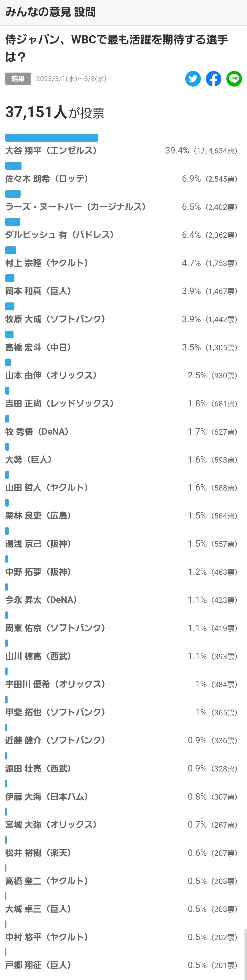The height and width of the screenshot is (980, 247).
Task: Click the 39.4% vote percentage
Action: (177, 151)
